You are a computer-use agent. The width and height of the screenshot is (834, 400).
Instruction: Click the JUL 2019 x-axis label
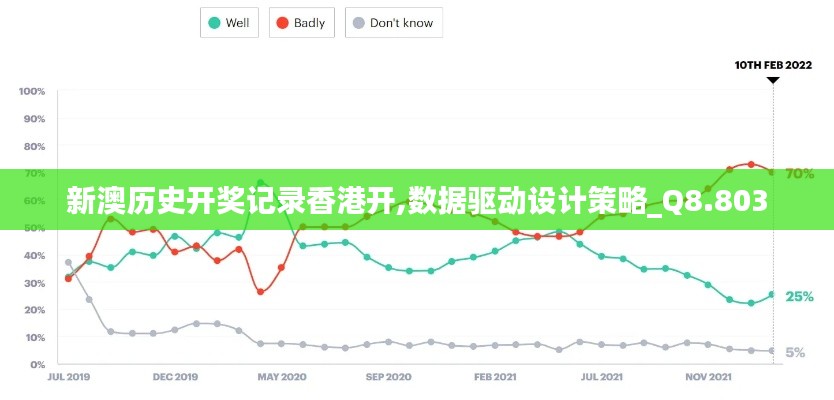point(67,378)
